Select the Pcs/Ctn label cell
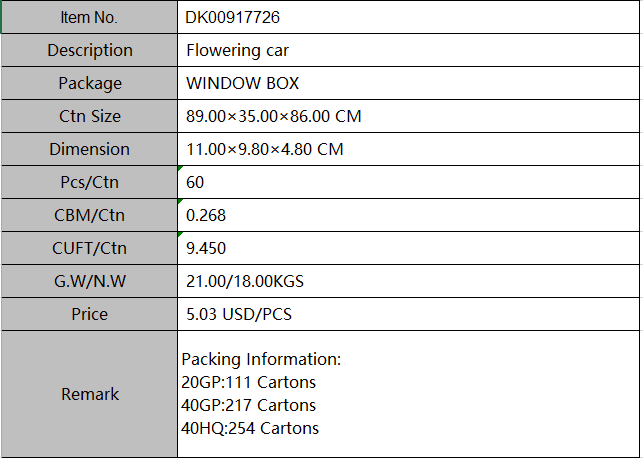 89,182
